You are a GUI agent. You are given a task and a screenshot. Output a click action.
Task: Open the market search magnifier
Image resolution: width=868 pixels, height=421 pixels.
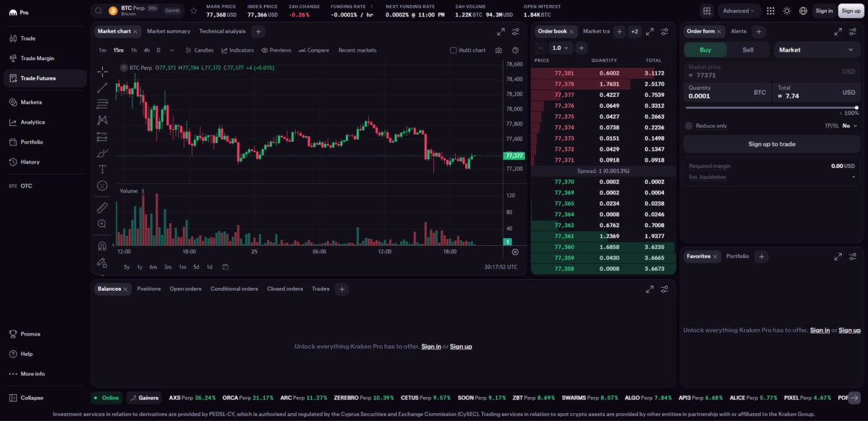[98, 11]
